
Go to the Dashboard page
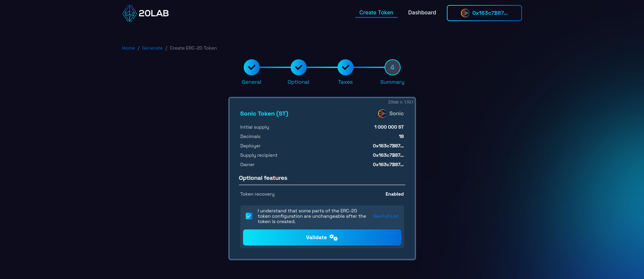pos(422,13)
